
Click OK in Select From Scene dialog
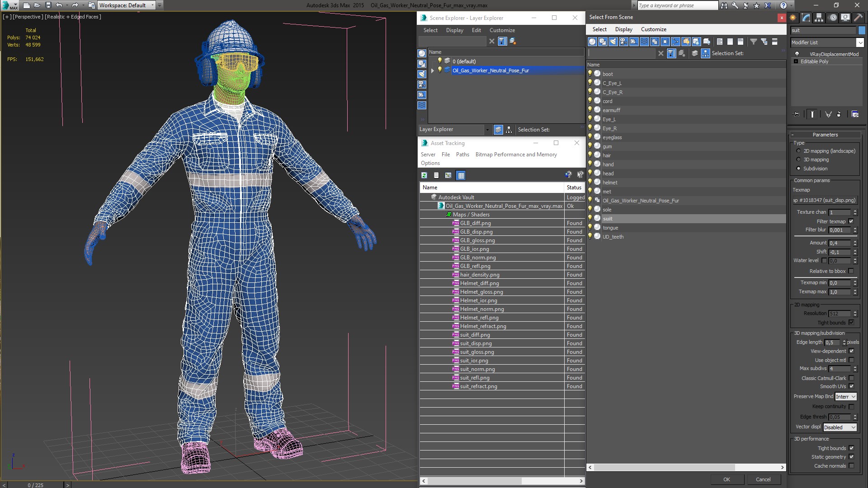(726, 479)
